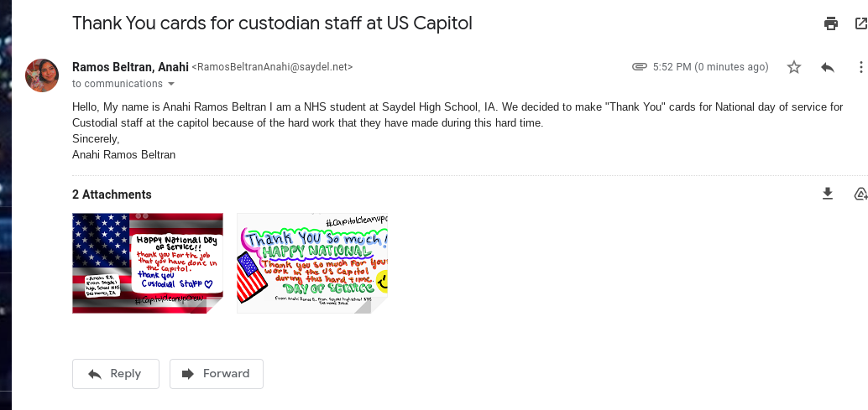Click the email subject line heading
The width and height of the screenshot is (868, 410).
pos(272,23)
